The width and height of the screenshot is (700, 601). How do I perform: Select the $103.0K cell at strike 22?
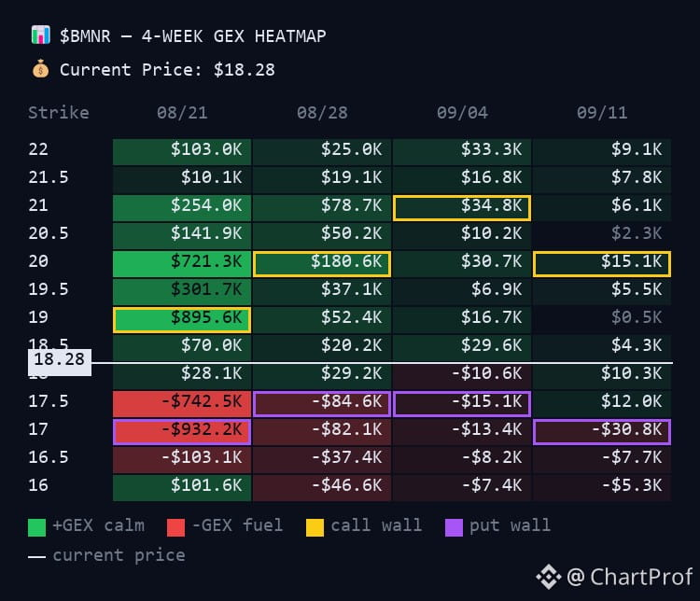click(182, 151)
